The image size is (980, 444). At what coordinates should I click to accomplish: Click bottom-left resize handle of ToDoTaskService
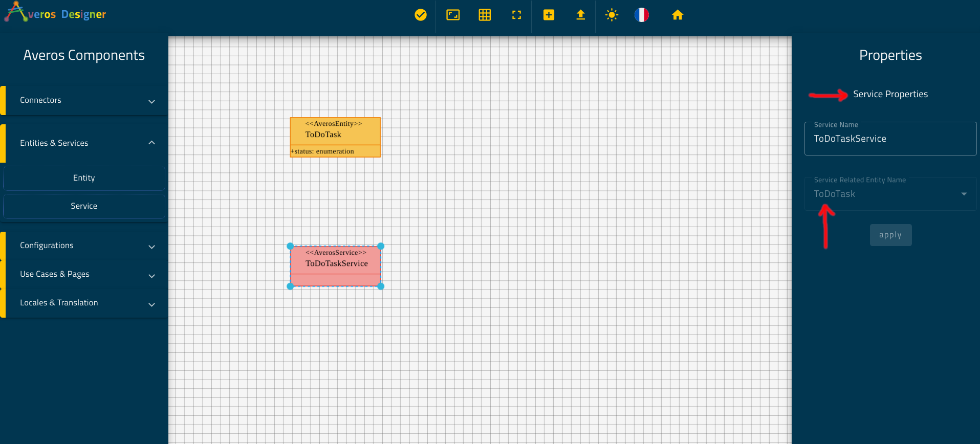pyautogui.click(x=290, y=286)
